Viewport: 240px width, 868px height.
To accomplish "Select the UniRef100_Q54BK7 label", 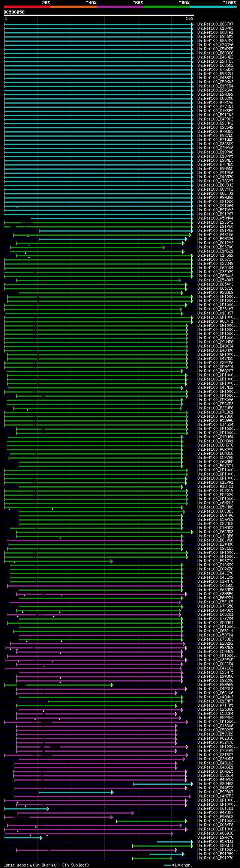I will (215, 280).
